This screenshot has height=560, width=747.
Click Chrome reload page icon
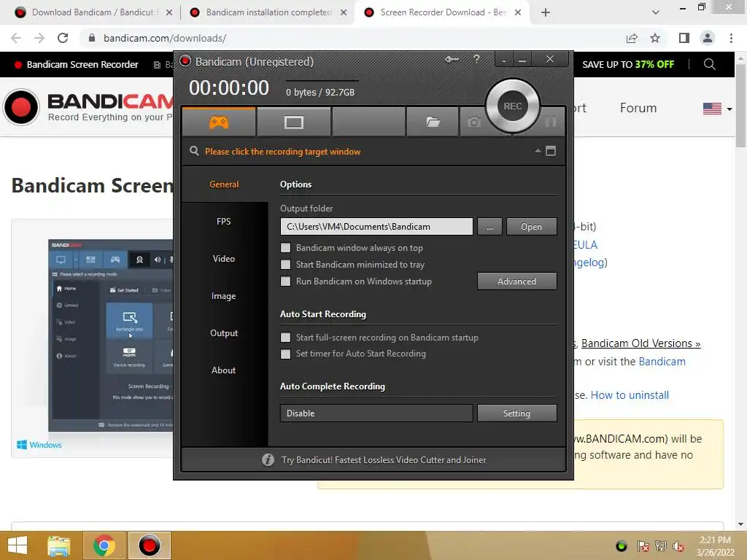(x=63, y=38)
